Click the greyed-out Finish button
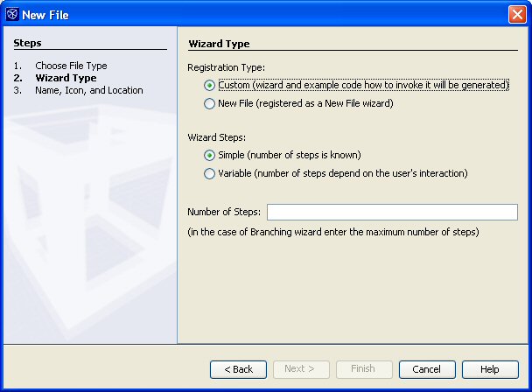 (364, 369)
